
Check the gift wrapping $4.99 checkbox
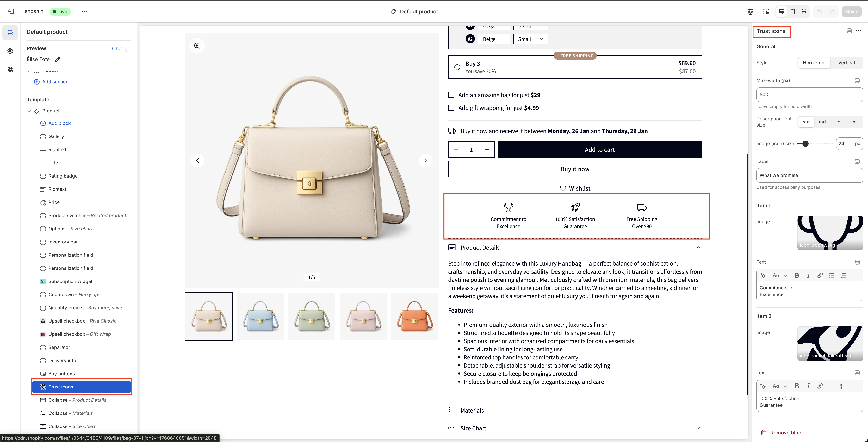(x=451, y=108)
